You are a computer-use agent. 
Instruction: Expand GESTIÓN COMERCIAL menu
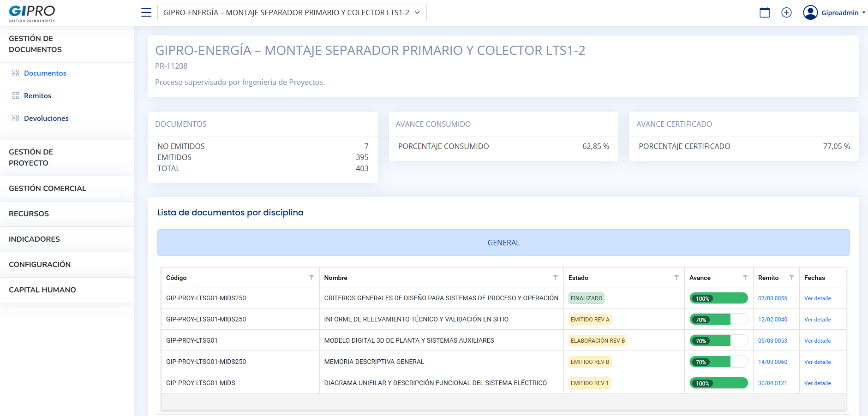tap(67, 188)
